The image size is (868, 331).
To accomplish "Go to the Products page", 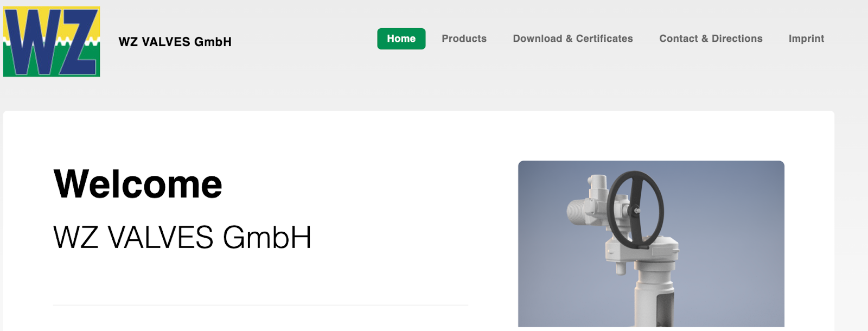I will pyautogui.click(x=464, y=39).
